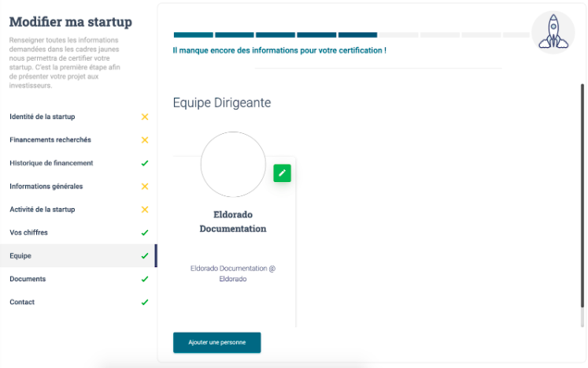
Task: Open the Identité de la startup section
Action: 79,117
